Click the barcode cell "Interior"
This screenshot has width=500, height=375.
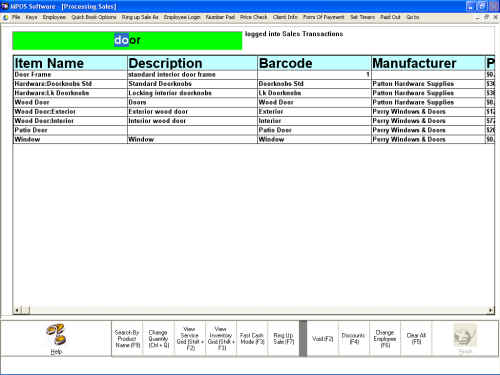[314, 121]
